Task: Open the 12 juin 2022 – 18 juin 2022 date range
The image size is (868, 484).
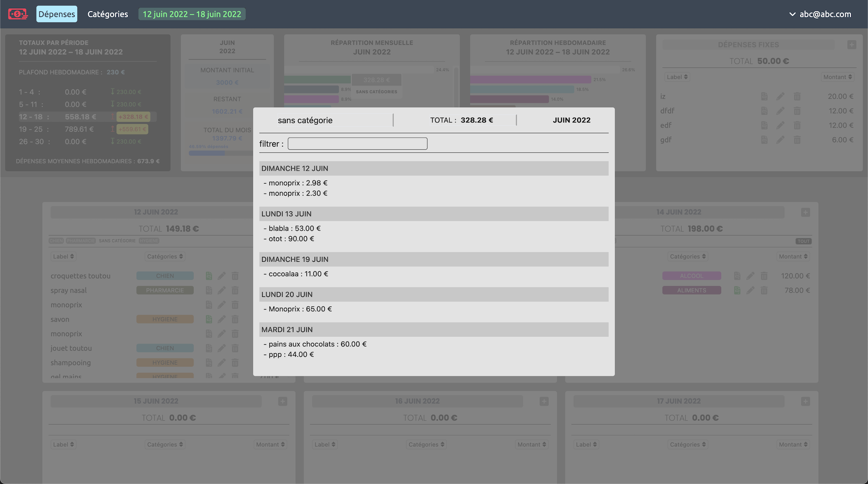Action: tap(192, 14)
